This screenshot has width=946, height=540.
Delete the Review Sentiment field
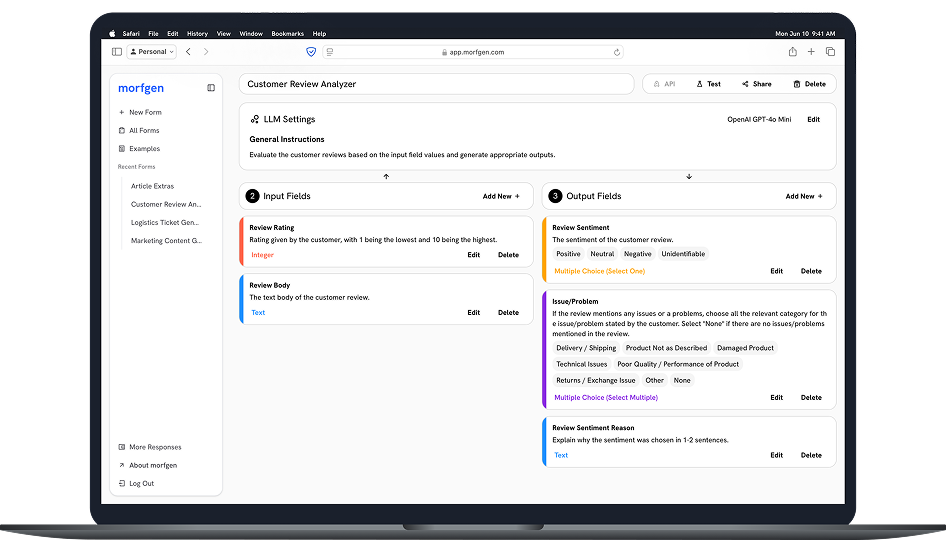tap(811, 272)
